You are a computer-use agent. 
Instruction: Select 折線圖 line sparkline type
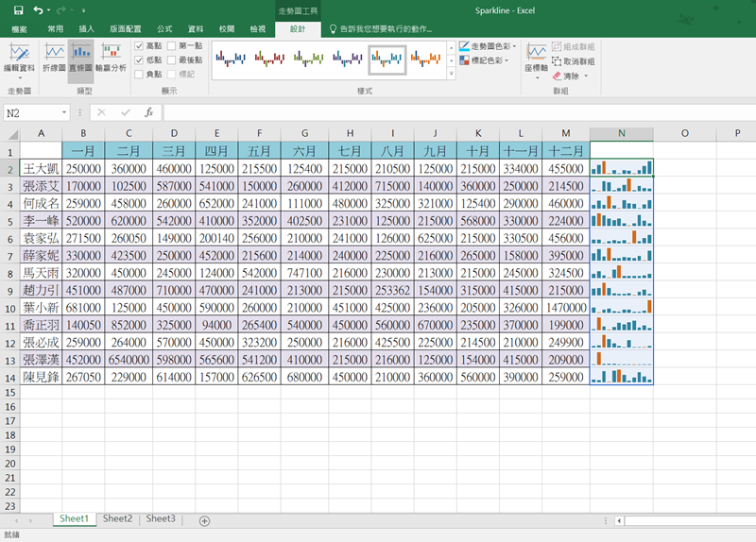click(55, 58)
